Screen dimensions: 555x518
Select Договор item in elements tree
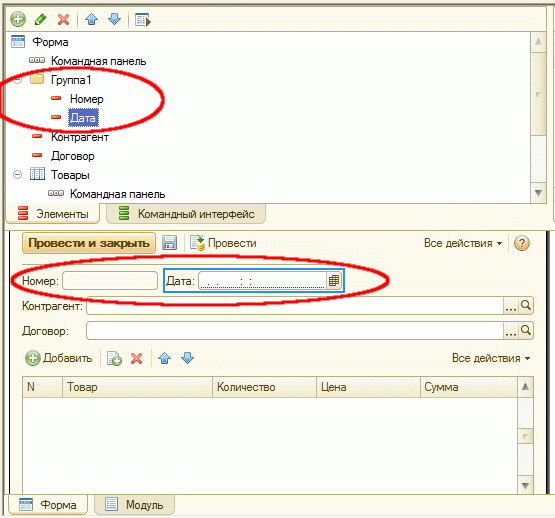point(73,156)
